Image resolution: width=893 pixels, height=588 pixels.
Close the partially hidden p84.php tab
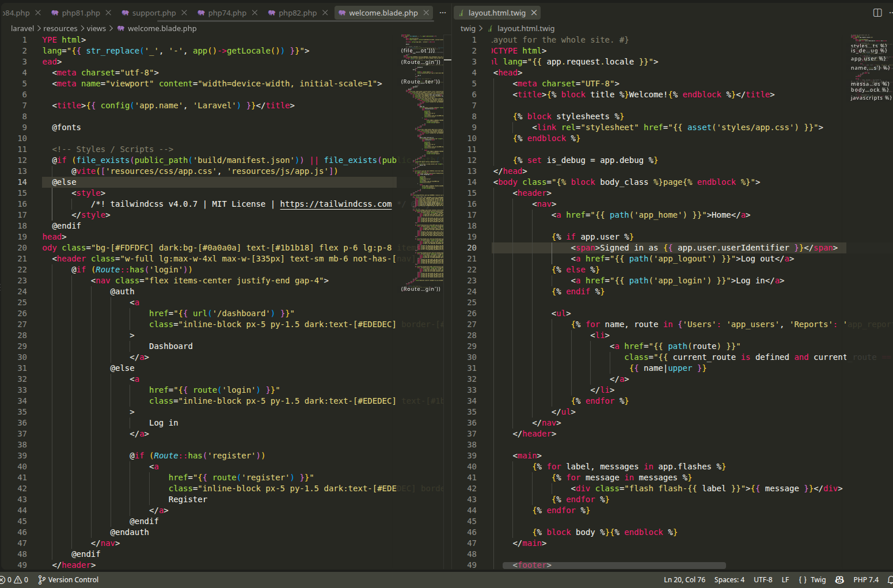coord(38,13)
